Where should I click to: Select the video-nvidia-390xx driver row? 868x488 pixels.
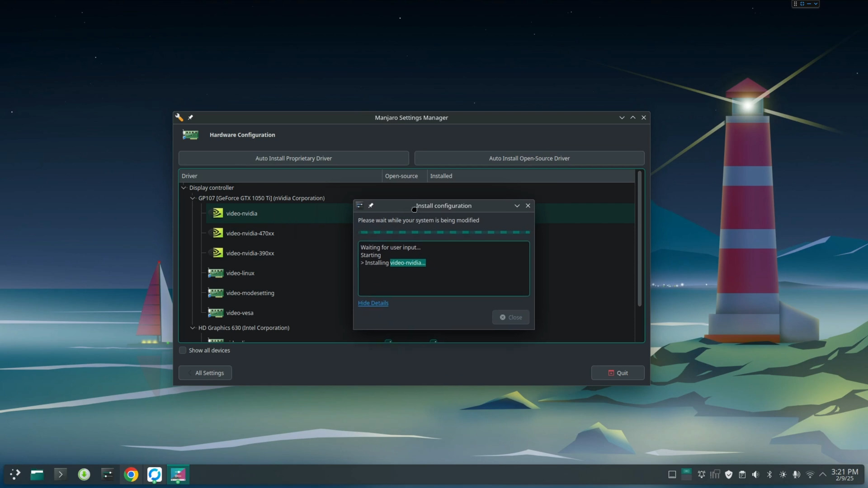click(279, 253)
